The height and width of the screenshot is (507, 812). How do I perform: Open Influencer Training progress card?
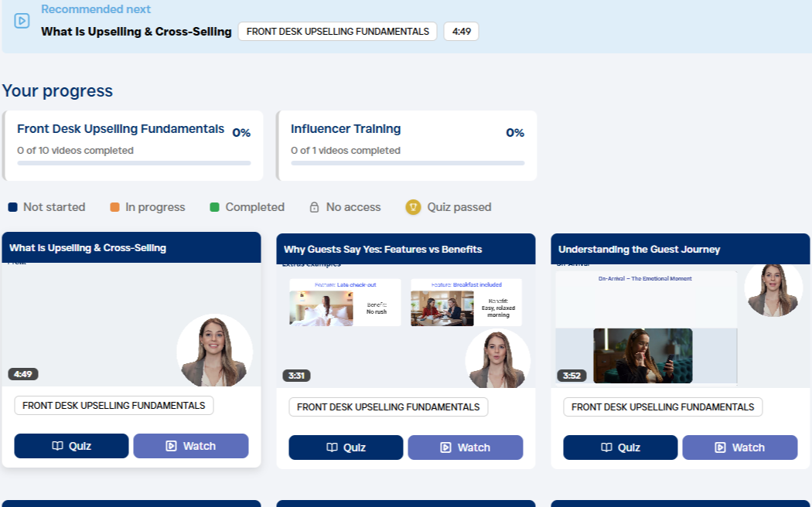click(407, 145)
